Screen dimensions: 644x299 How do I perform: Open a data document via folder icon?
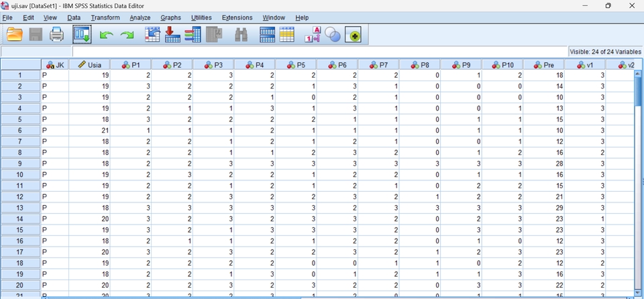coord(15,34)
